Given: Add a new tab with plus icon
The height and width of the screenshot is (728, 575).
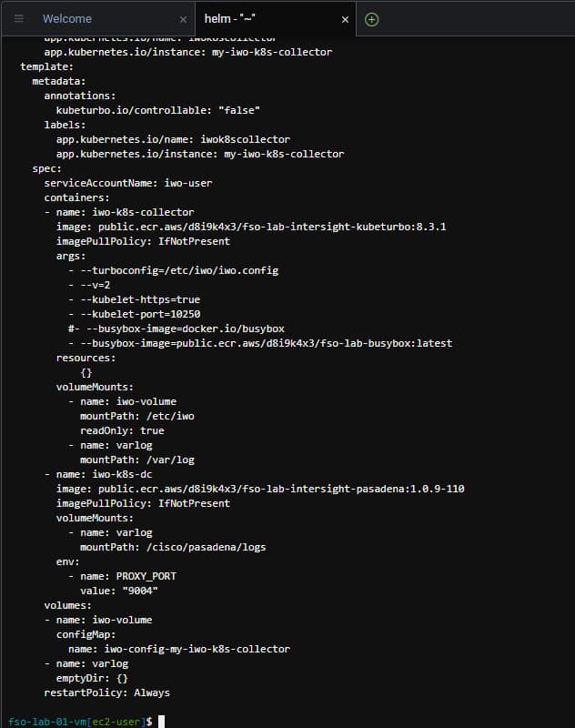Looking at the screenshot, I should click(x=372, y=19).
